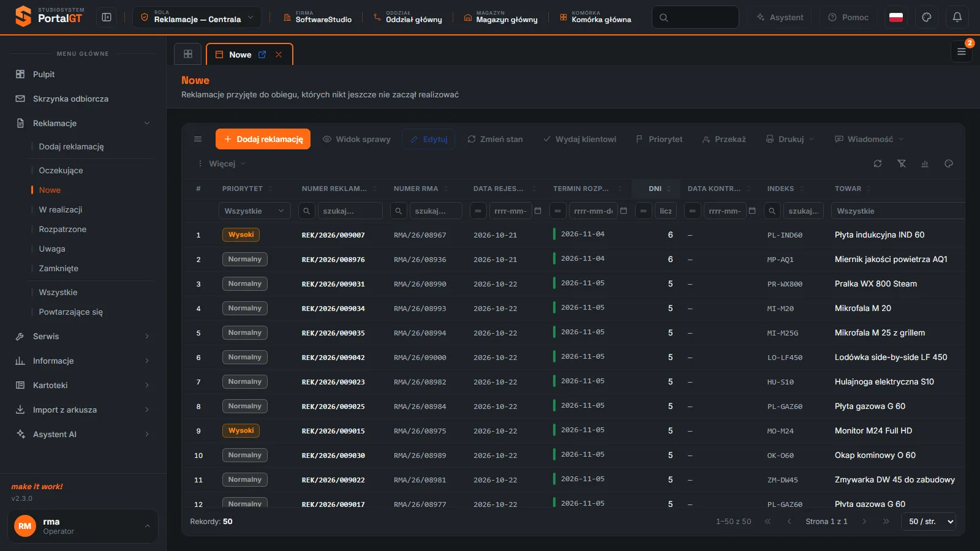This screenshot has height=551, width=980.
Task: Open the dashboard grid tab icon
Action: click(x=188, y=54)
